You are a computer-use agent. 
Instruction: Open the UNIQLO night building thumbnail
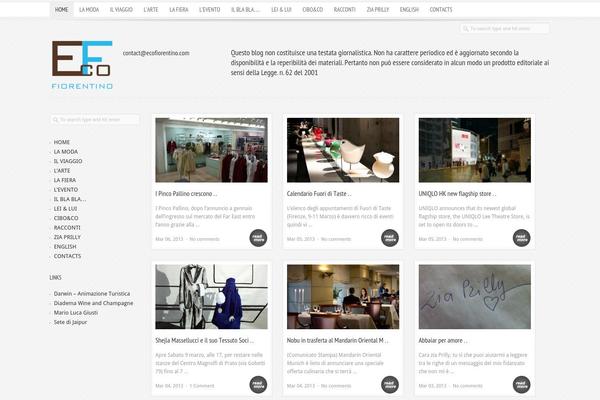[x=474, y=150]
